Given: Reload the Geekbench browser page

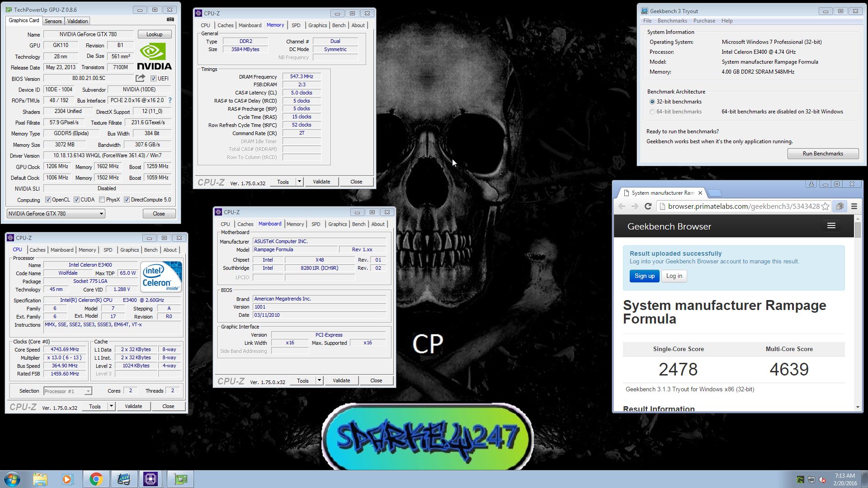Looking at the screenshot, I should [648, 206].
